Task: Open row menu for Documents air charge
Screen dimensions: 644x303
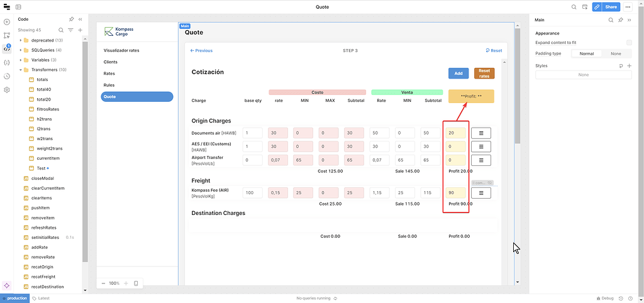Action: [481, 133]
